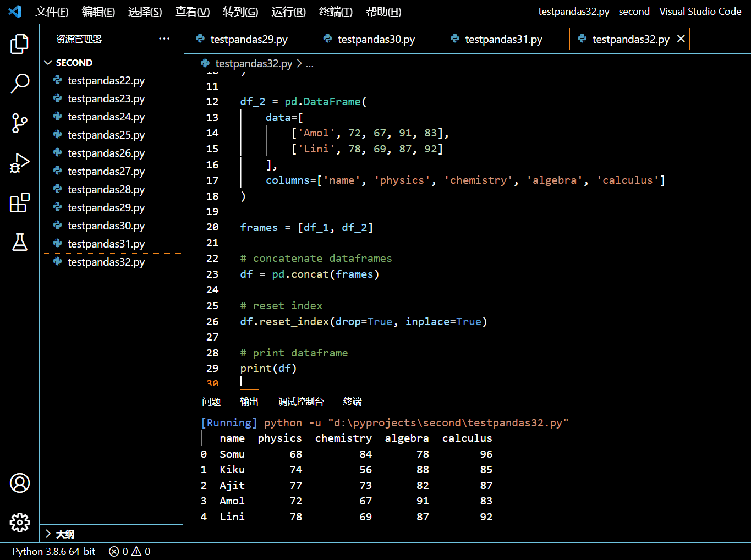Switch to the 调试控制台 panel tab
This screenshot has height=560, width=751.
(x=301, y=402)
